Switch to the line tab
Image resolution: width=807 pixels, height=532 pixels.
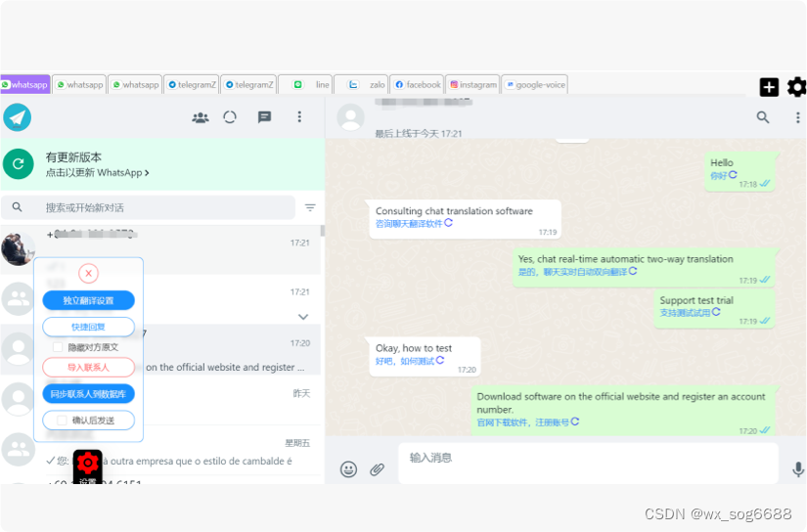(305, 85)
